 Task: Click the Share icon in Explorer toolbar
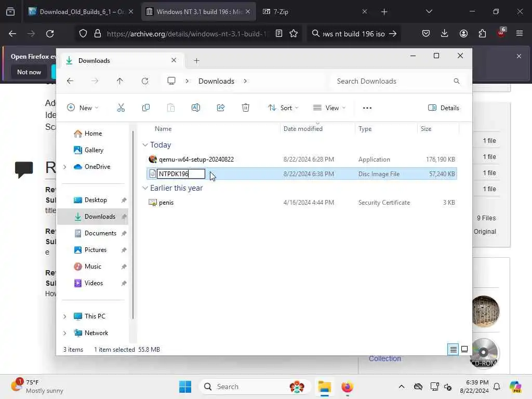coord(220,108)
